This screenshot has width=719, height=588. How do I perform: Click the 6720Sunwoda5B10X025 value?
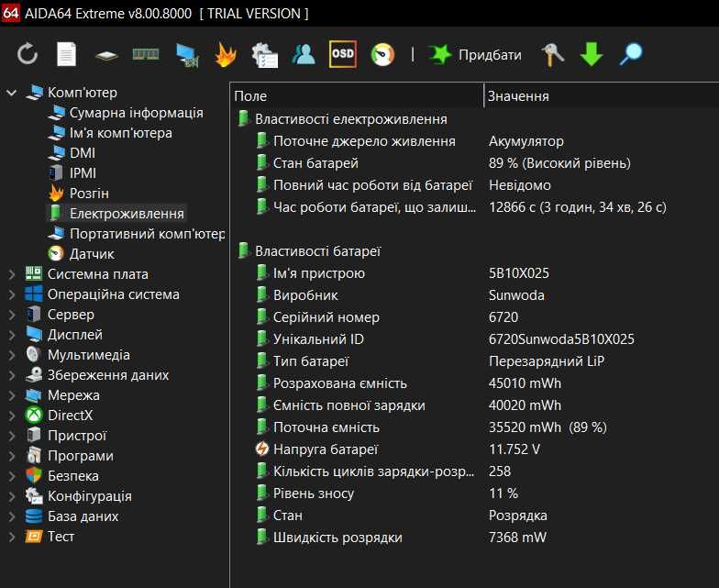click(x=561, y=339)
